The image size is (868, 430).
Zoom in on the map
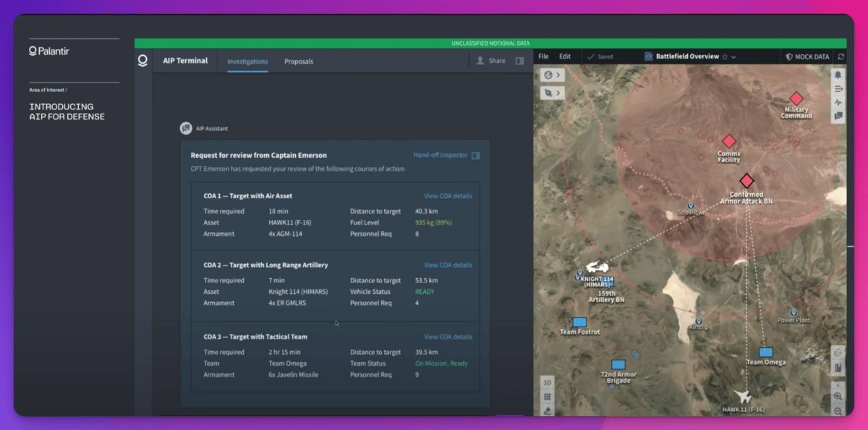pyautogui.click(x=838, y=397)
